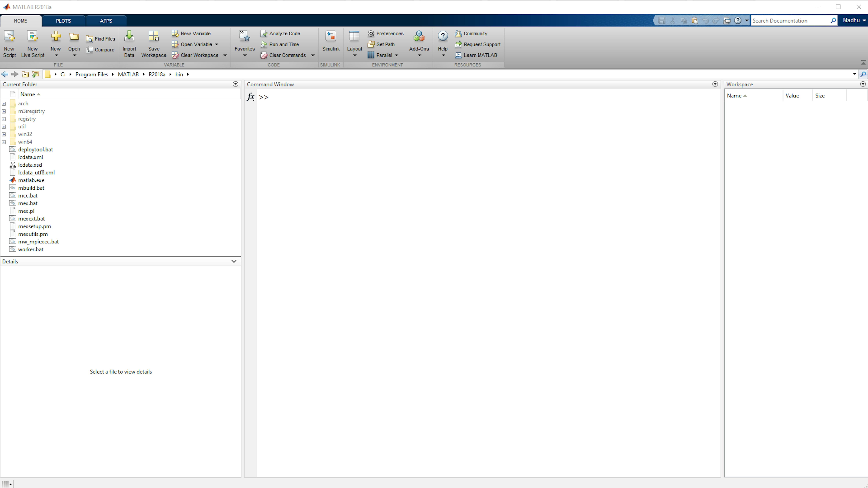Click the Open folder icon
The width and height of the screenshot is (868, 488).
click(74, 37)
